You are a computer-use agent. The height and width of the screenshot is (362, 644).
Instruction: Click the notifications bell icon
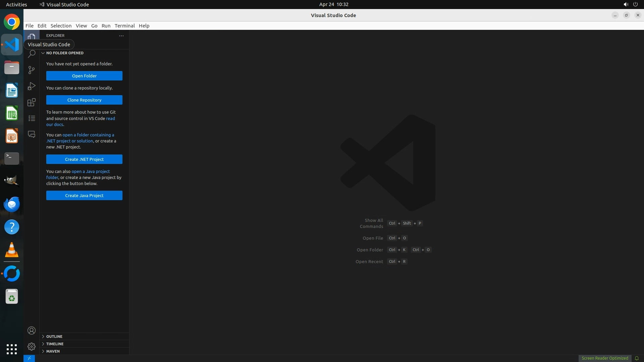point(637,358)
